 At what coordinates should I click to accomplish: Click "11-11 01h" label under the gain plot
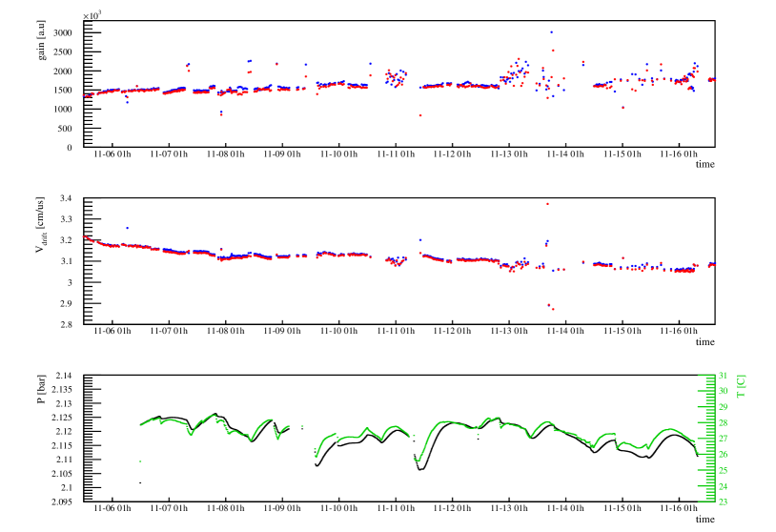coord(396,154)
